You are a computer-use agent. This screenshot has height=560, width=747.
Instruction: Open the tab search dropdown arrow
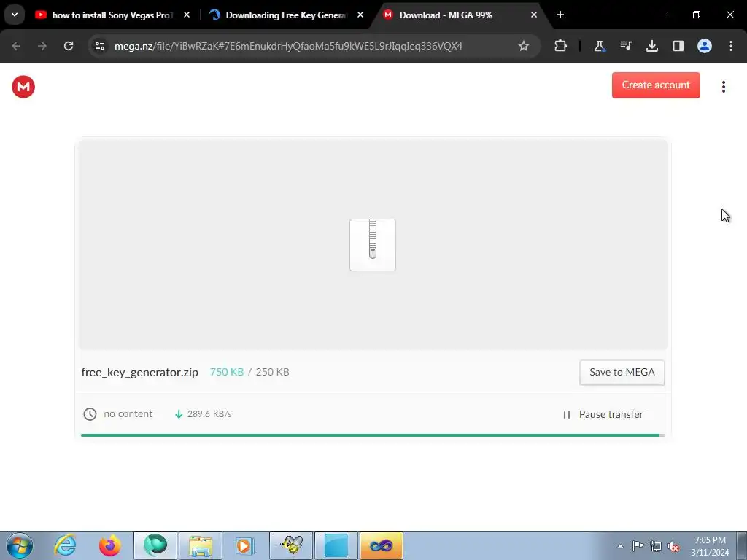click(x=15, y=15)
